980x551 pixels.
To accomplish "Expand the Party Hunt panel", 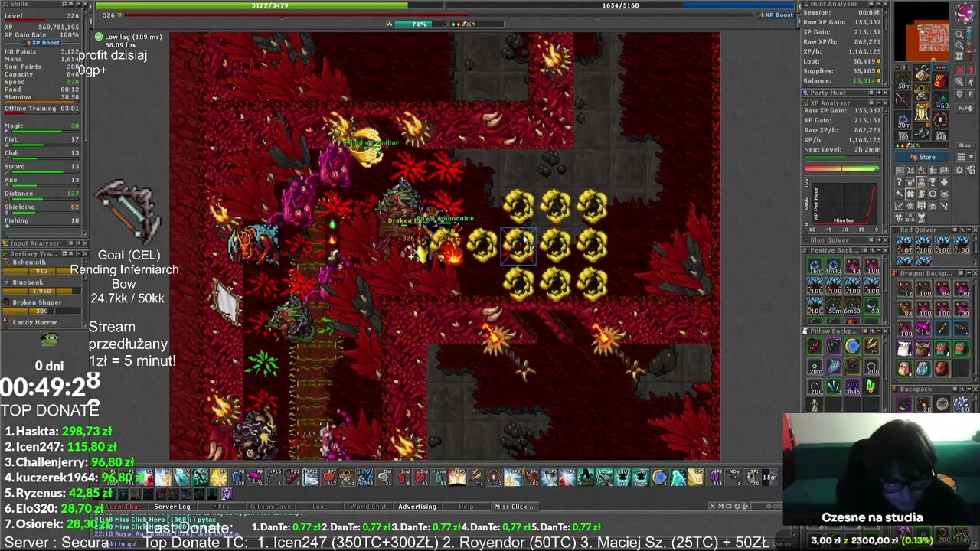I will (x=877, y=93).
